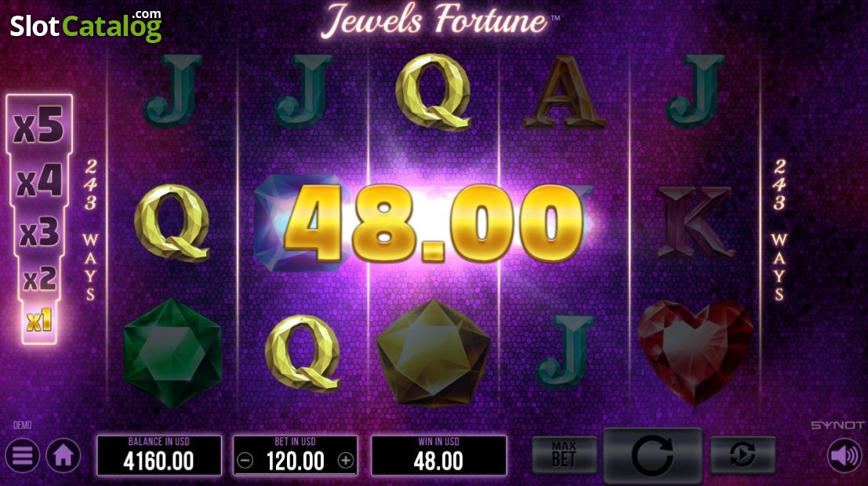Viewport: 868px width, 486px height.
Task: Select the x5 multiplier indicator
Action: click(x=38, y=126)
